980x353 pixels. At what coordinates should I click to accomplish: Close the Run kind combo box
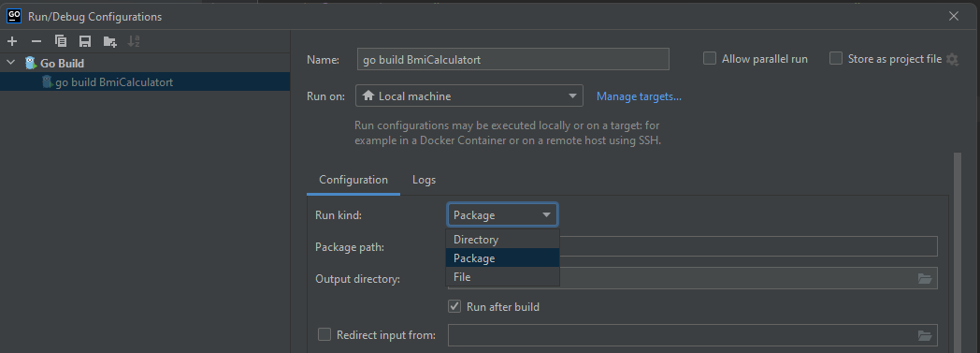pos(502,214)
